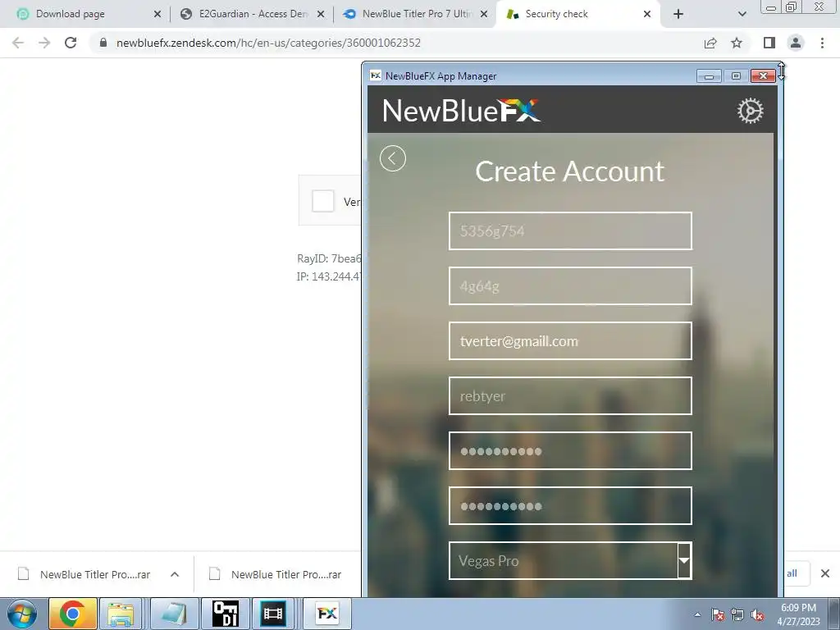Open the NewBlueFX taskbar icon

[326, 614]
